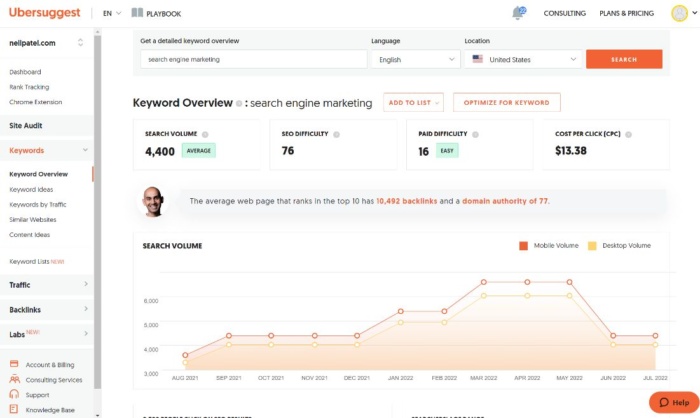The height and width of the screenshot is (418, 700).
Task: Click the $13.38 CPC value
Action: click(x=571, y=151)
